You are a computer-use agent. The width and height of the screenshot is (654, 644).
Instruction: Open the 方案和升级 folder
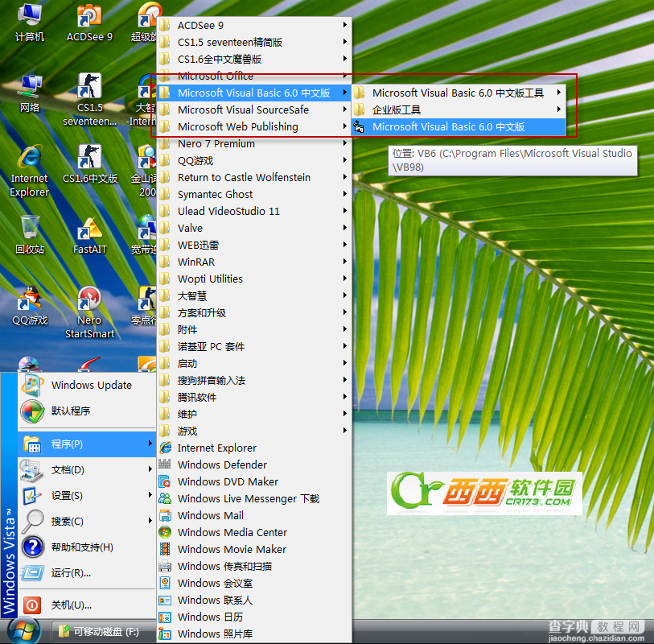tap(254, 312)
